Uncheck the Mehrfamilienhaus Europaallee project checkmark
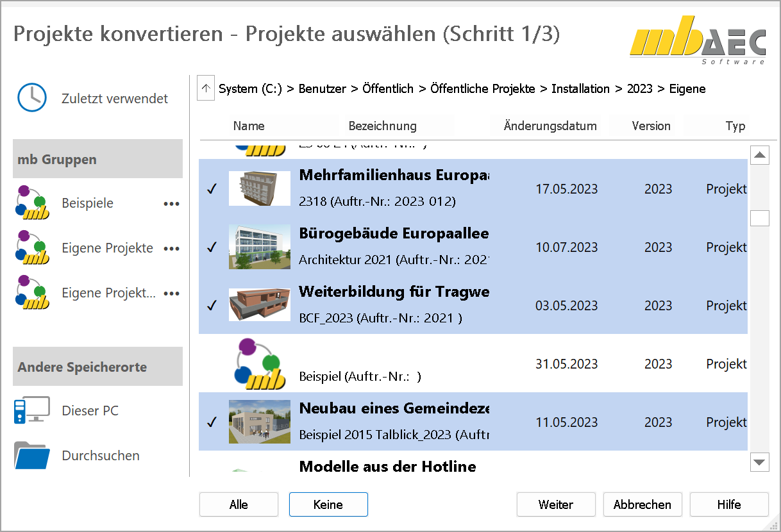 coord(212,189)
